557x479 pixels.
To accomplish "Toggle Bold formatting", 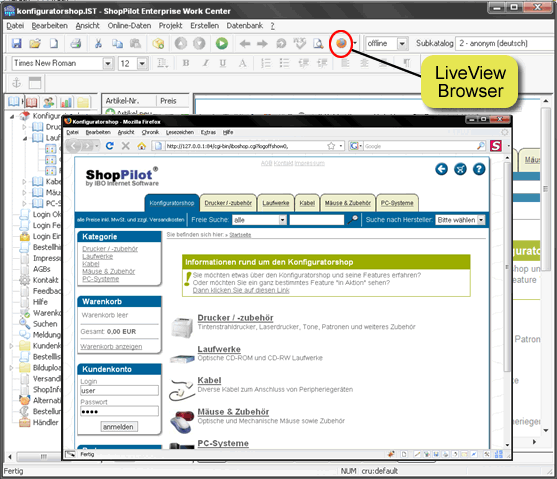I will pyautogui.click(x=186, y=63).
